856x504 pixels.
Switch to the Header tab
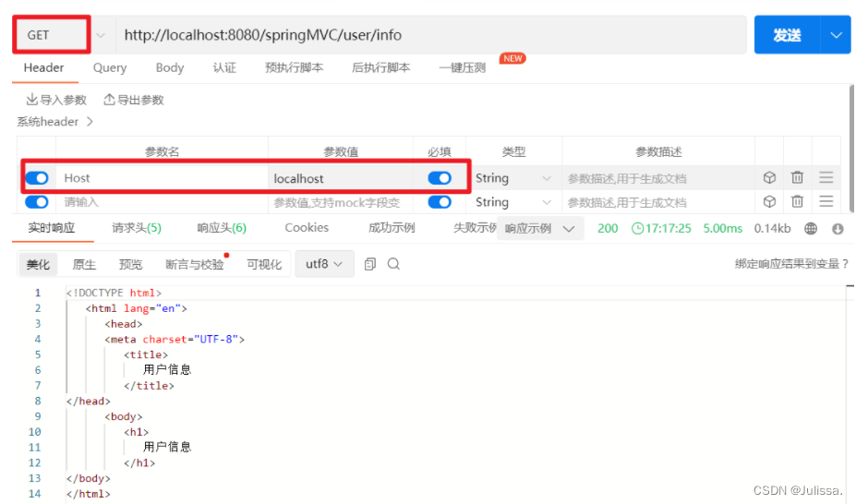tap(43, 67)
